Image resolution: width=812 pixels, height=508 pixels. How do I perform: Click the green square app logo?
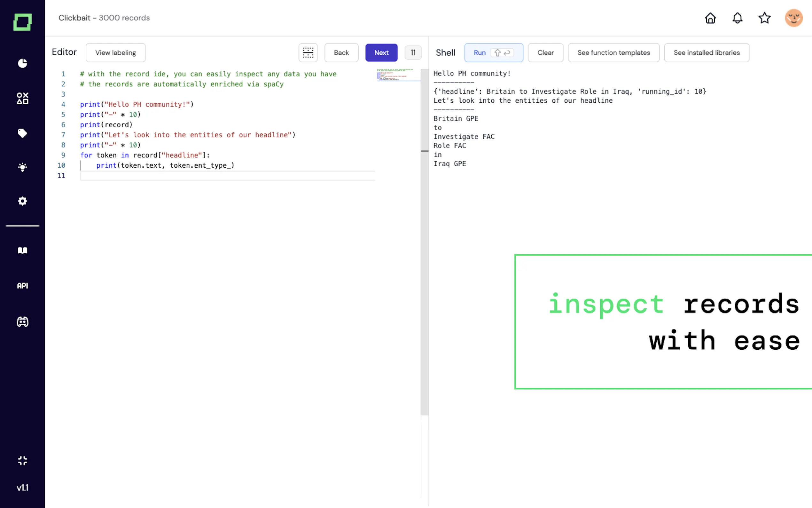(x=22, y=22)
